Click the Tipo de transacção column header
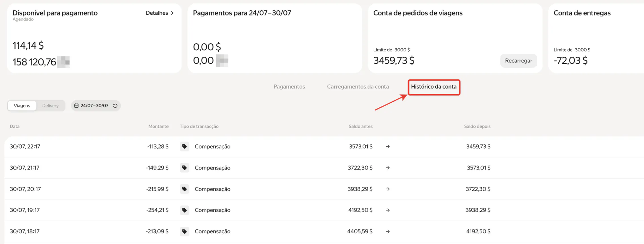Screen dimensions: 644x244 [199, 127]
